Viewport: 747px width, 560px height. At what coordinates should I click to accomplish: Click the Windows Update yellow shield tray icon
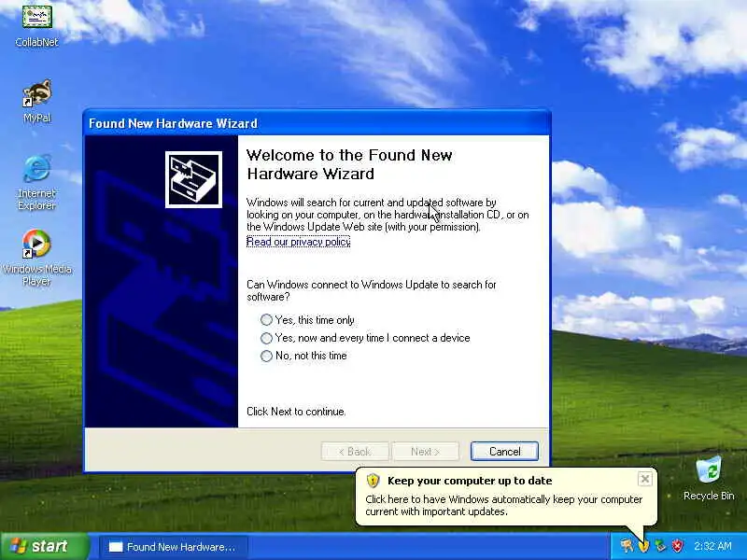(x=644, y=546)
